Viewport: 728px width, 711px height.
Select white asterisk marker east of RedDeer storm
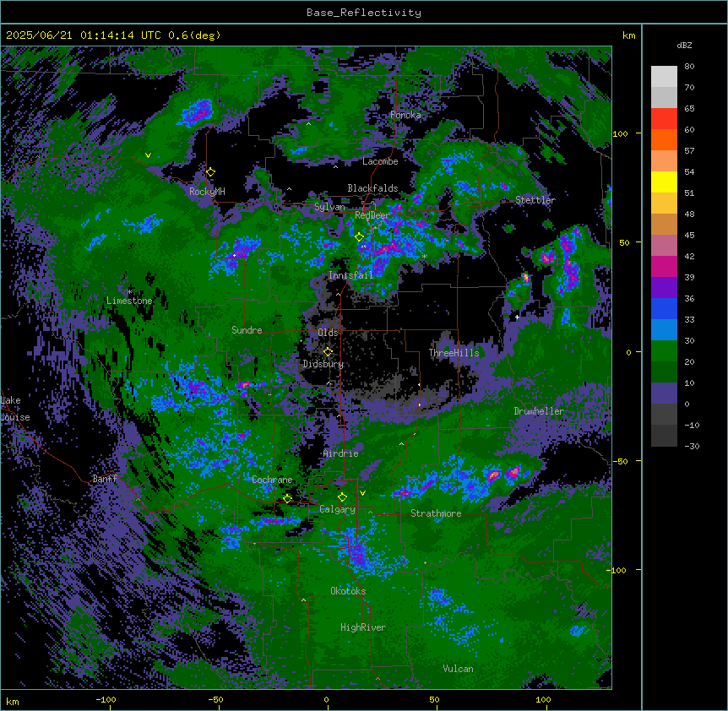tap(424, 256)
